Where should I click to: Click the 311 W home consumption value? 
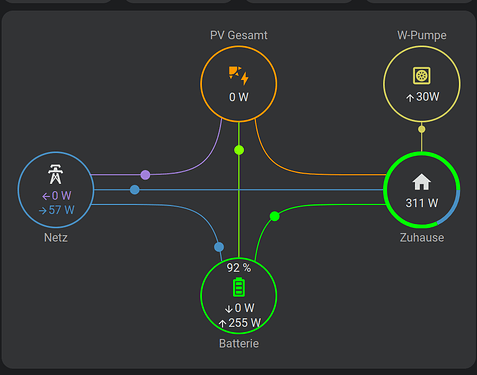(x=422, y=203)
